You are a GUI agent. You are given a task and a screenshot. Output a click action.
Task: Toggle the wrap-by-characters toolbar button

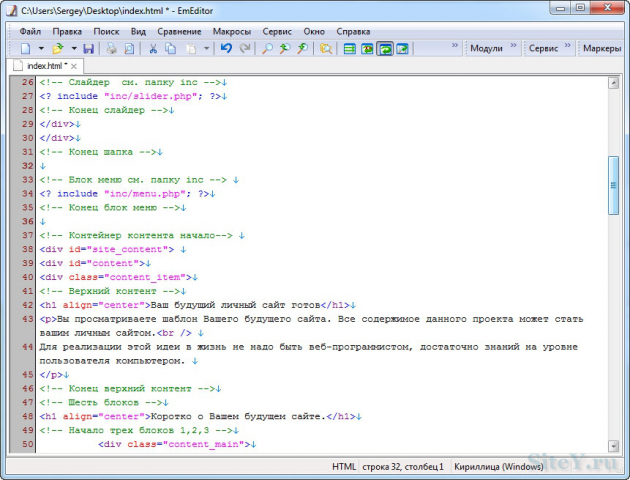[367, 49]
